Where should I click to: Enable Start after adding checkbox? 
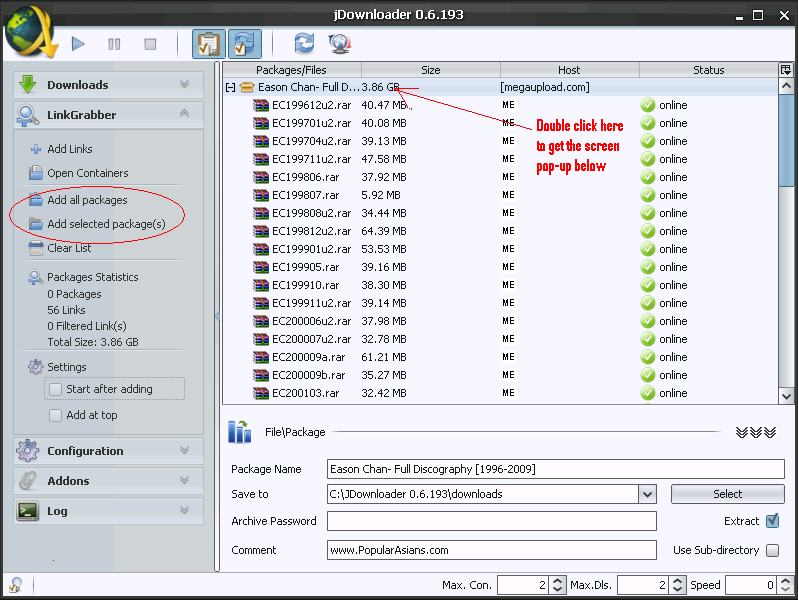click(x=55, y=389)
